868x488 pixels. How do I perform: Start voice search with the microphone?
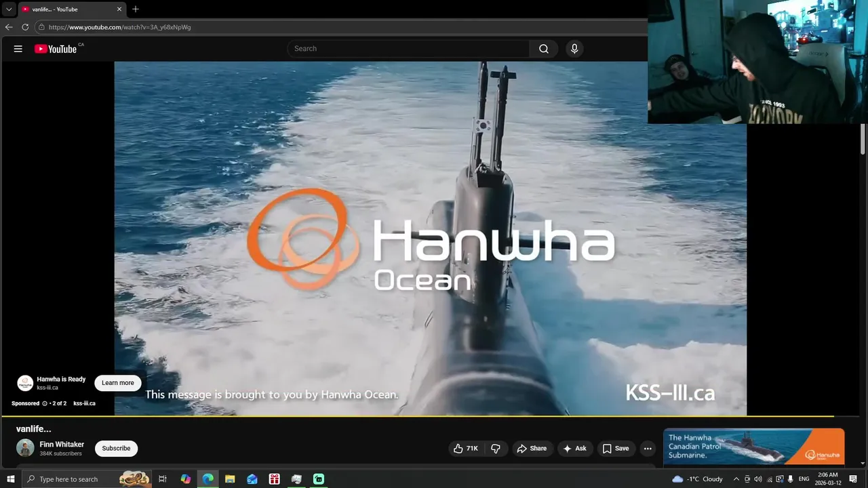(x=574, y=49)
